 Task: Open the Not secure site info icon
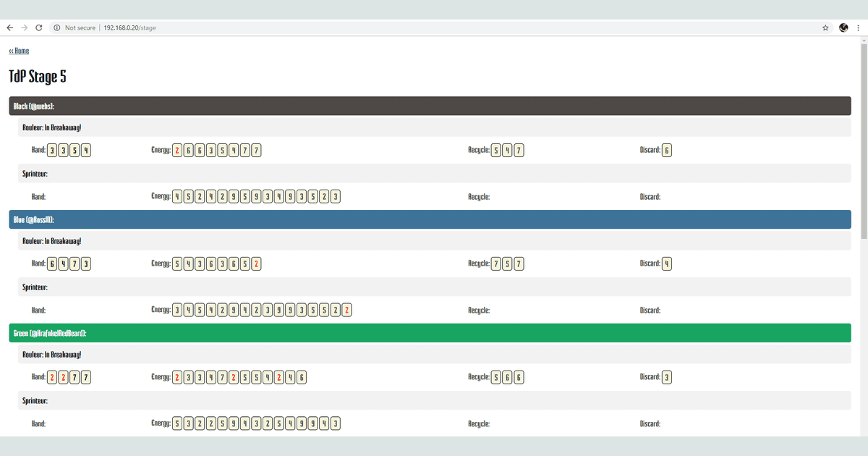tap(56, 28)
